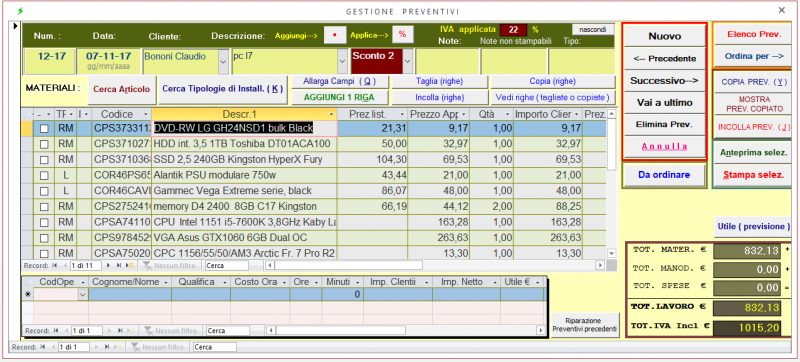The height and width of the screenshot is (362, 800).
Task: Click the Cerca search box in materials navigator
Action: [x=227, y=266]
